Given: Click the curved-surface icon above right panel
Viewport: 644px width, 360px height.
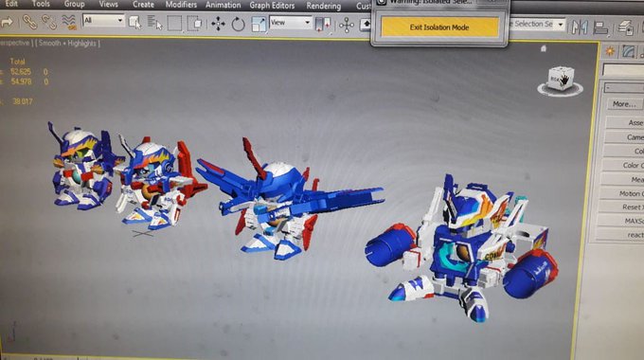Looking at the screenshot, I should 629,51.
